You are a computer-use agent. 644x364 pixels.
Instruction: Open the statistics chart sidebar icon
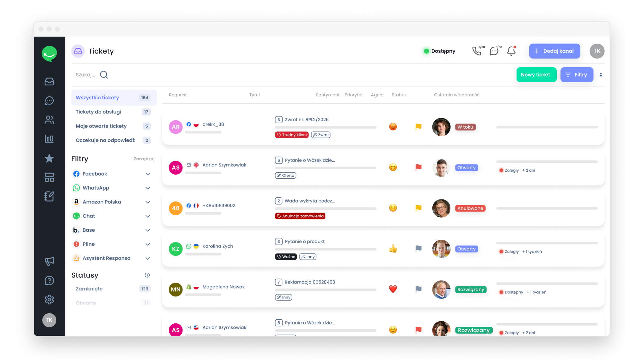pos(49,139)
